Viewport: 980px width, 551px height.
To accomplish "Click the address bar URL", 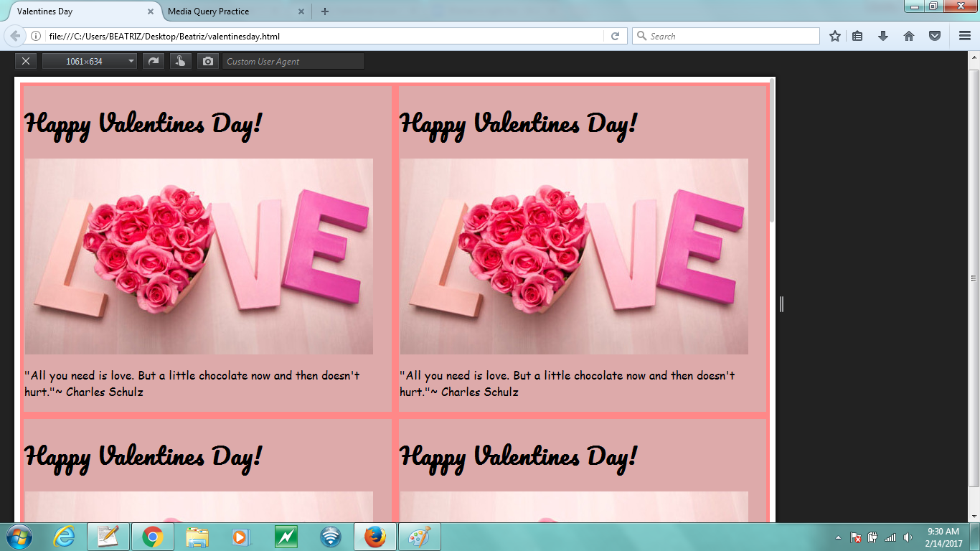I will tap(164, 36).
